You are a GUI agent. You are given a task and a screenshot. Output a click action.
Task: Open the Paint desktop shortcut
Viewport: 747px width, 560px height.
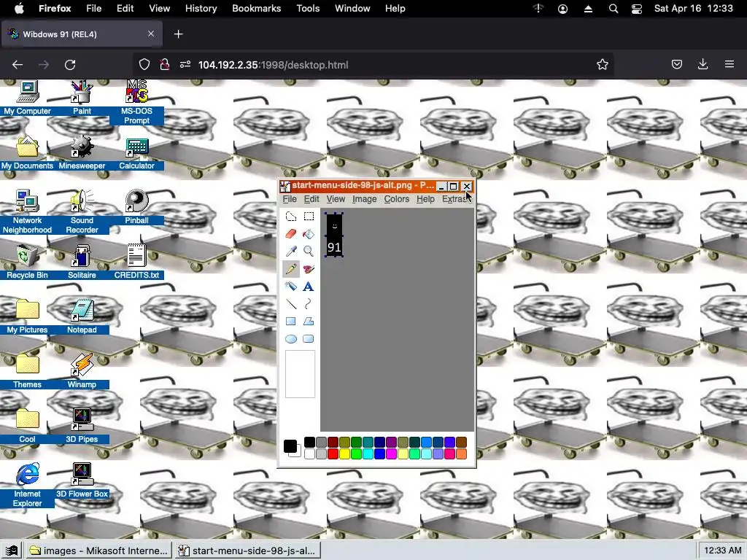[x=82, y=98]
